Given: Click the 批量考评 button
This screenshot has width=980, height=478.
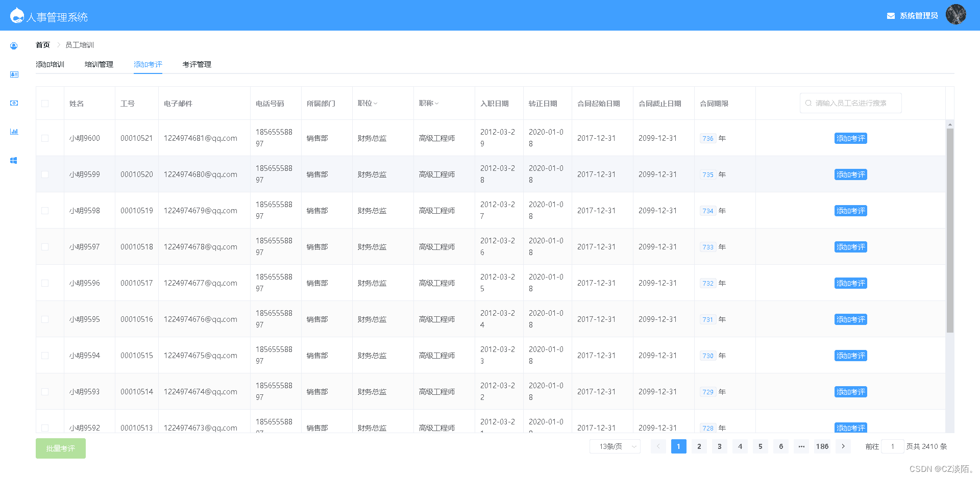Looking at the screenshot, I should 61,448.
